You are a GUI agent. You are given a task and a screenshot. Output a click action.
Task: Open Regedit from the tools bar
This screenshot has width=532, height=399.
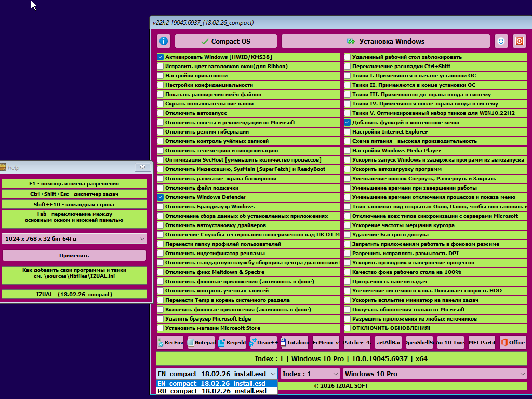click(232, 342)
